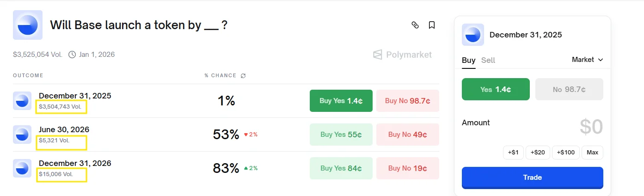Click the June 30, 2026 outcome icon
Image resolution: width=644 pixels, height=196 pixels.
(22, 135)
